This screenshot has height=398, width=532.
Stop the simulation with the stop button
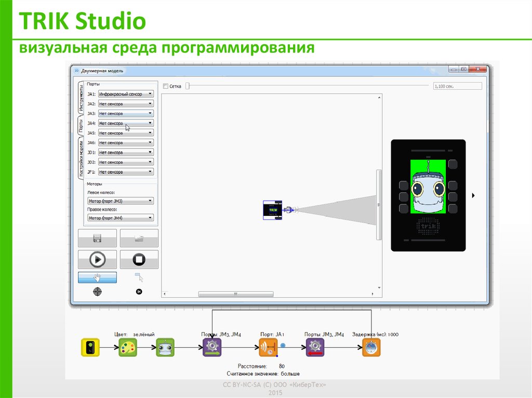(x=139, y=259)
